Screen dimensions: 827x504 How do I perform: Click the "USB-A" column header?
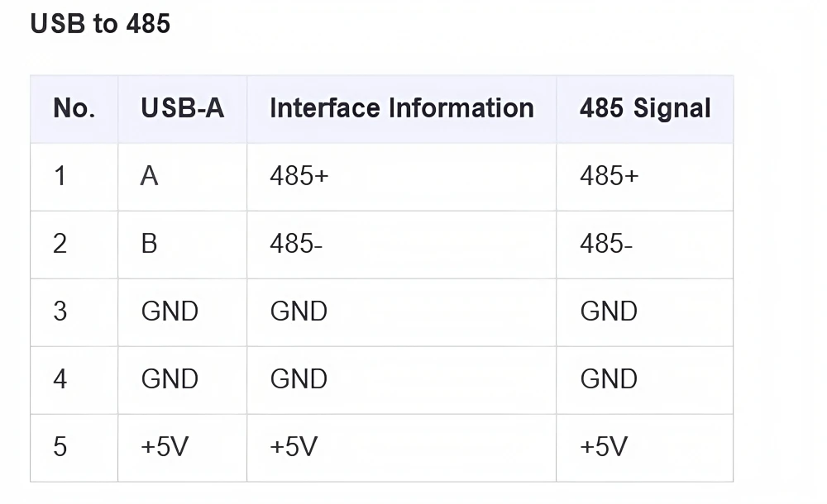click(182, 108)
